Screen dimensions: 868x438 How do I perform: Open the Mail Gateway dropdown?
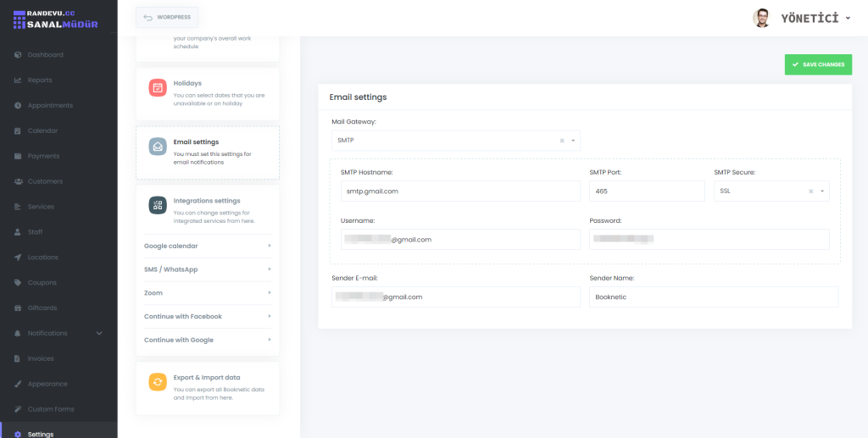point(573,141)
